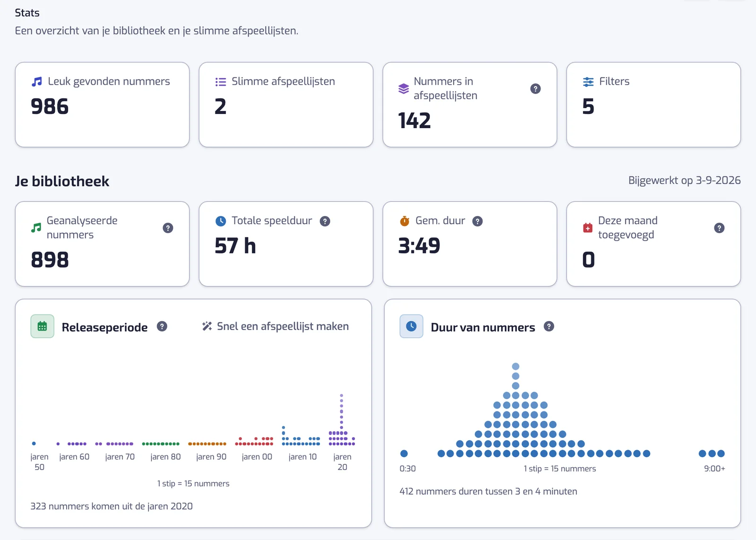The height and width of the screenshot is (540, 756).
Task: Click the Duur van nummers chart title
Action: pyautogui.click(x=483, y=327)
